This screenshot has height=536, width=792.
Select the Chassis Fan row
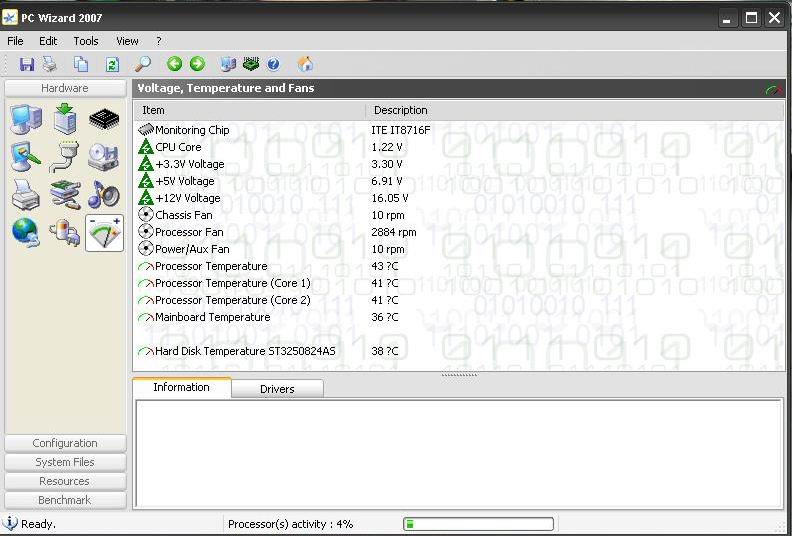(459, 215)
